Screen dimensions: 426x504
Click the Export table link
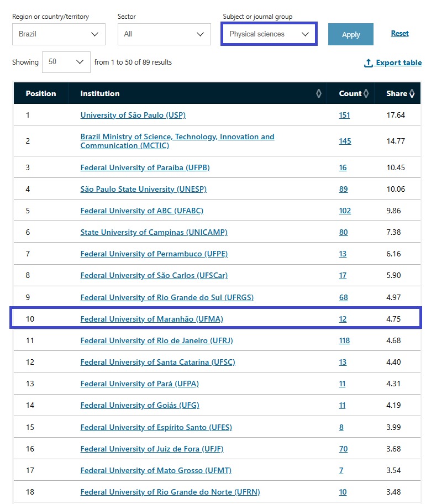398,63
